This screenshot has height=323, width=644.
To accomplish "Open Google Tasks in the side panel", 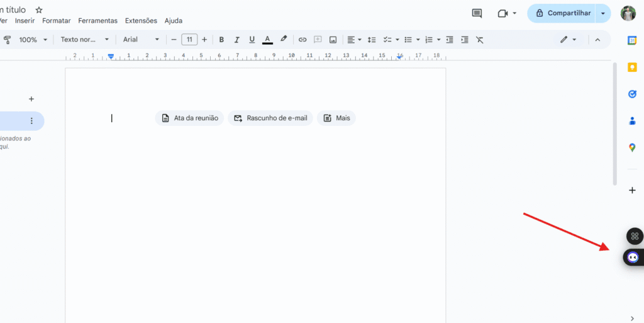I will (632, 94).
